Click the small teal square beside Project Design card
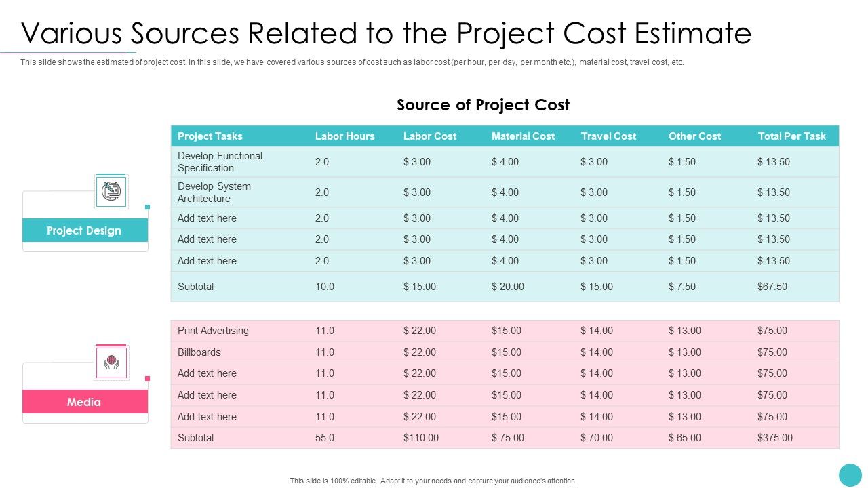 click(x=146, y=207)
